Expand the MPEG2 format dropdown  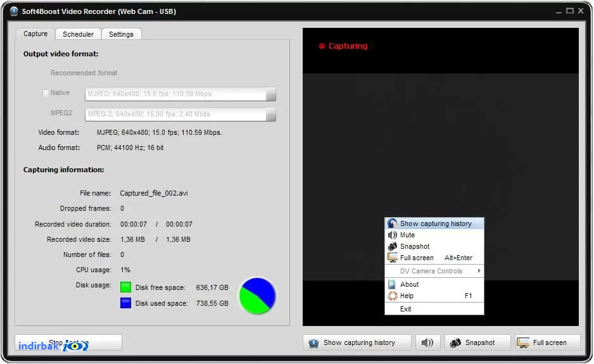271,115
